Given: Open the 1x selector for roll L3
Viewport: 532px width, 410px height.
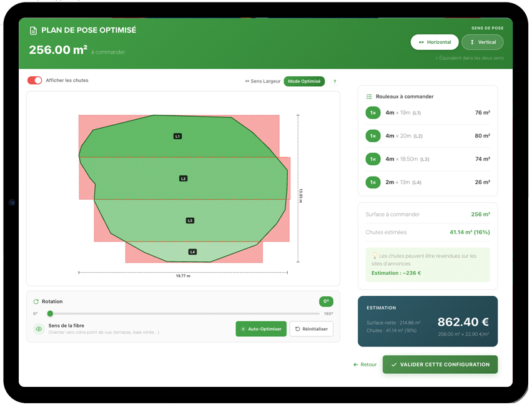Looking at the screenshot, I should (373, 159).
